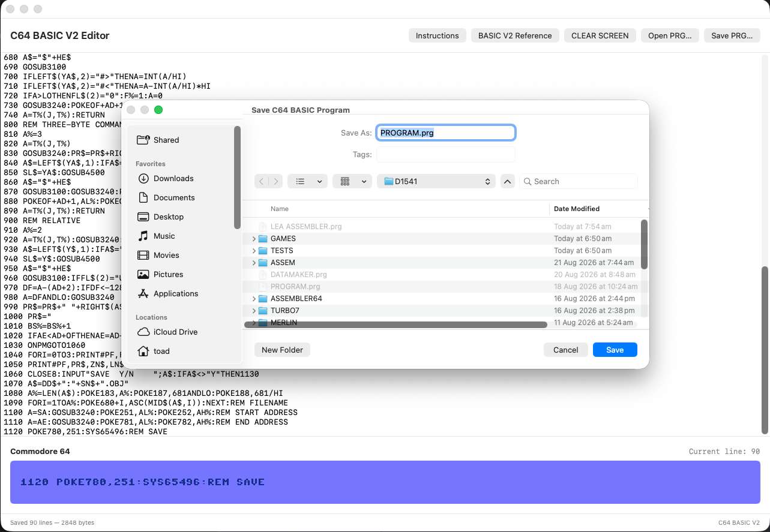Expand the GAMES folder disclosure triangle
770x532 pixels.
pos(254,239)
